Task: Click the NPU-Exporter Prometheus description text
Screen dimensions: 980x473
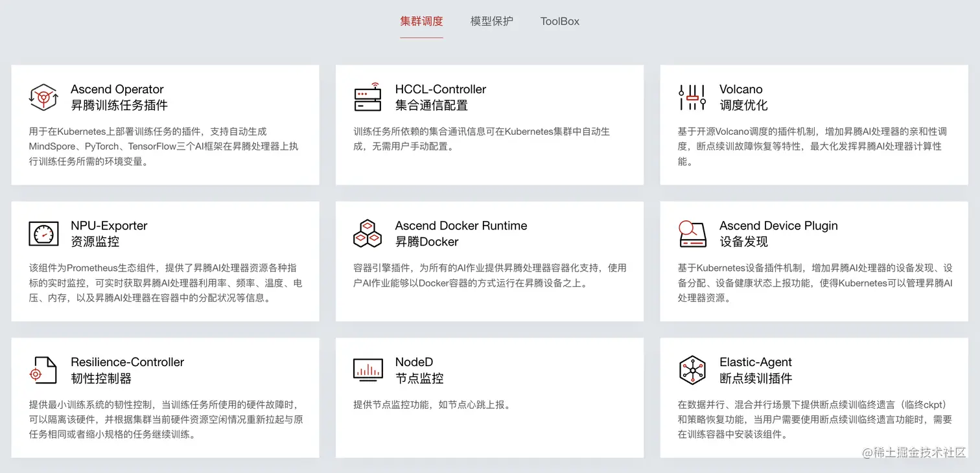Action: point(166,283)
